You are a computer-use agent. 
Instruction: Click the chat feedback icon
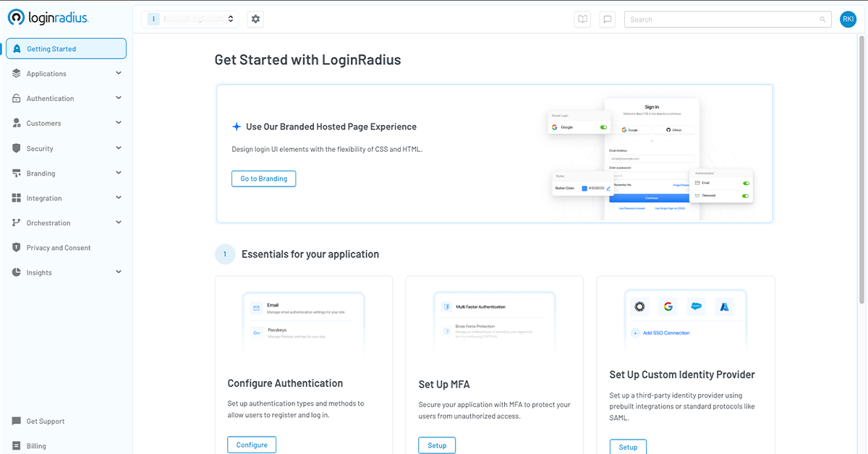(608, 20)
